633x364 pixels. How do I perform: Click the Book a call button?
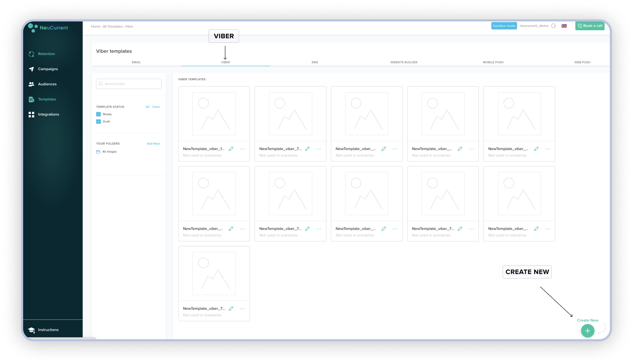pos(590,26)
